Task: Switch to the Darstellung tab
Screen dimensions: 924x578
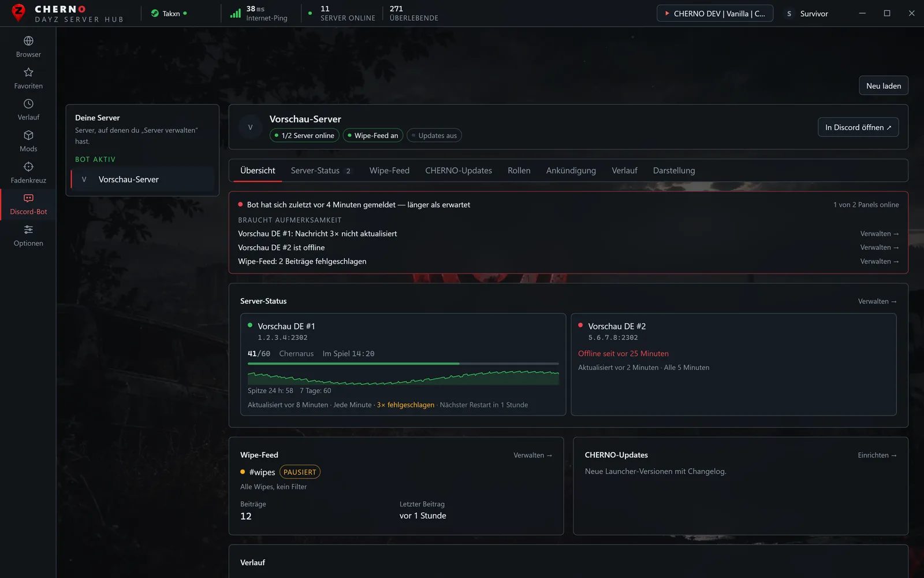Action: (674, 171)
